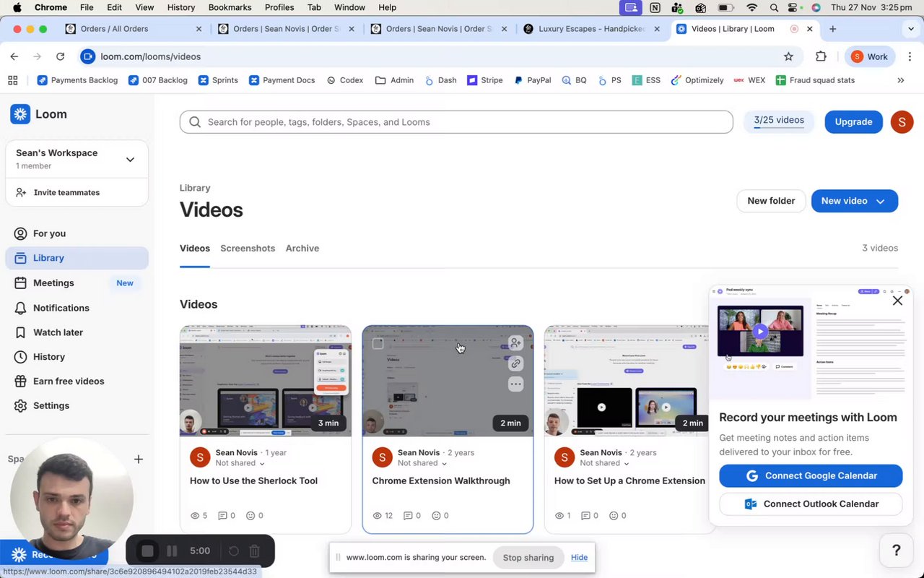
Task: Restart the recording
Action: 234,551
